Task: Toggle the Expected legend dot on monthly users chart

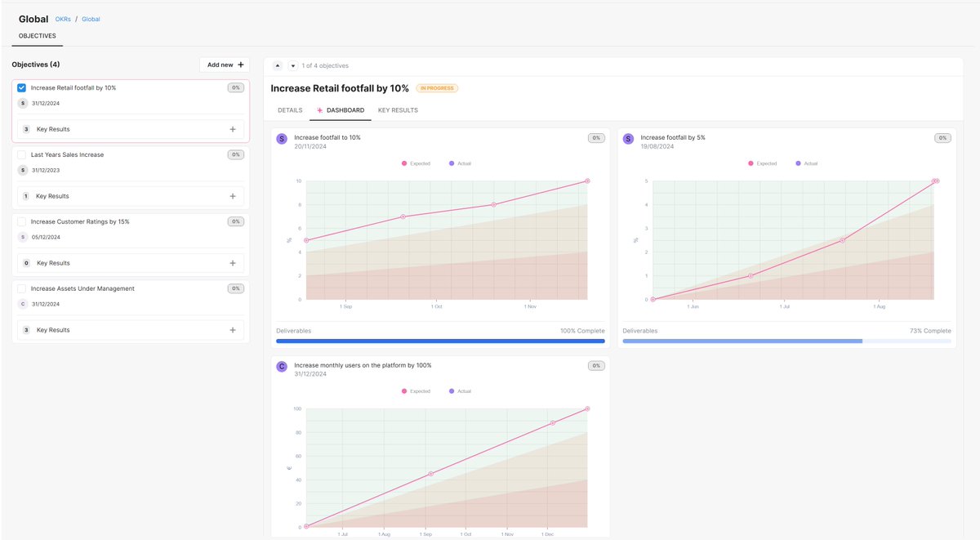Action: (x=403, y=391)
